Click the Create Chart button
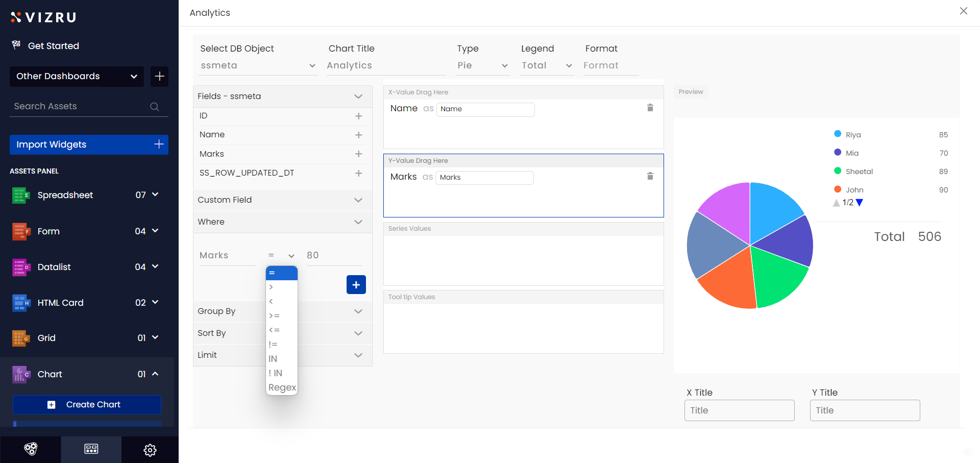The image size is (980, 463). pyautogui.click(x=87, y=405)
